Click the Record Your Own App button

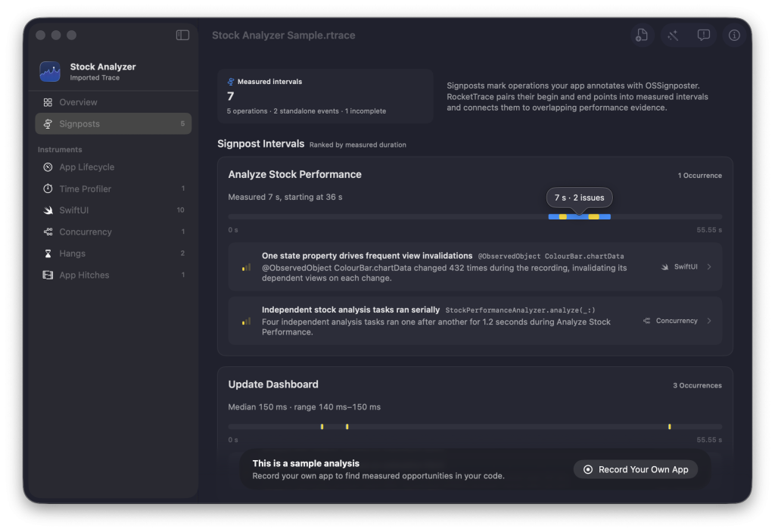click(x=636, y=470)
